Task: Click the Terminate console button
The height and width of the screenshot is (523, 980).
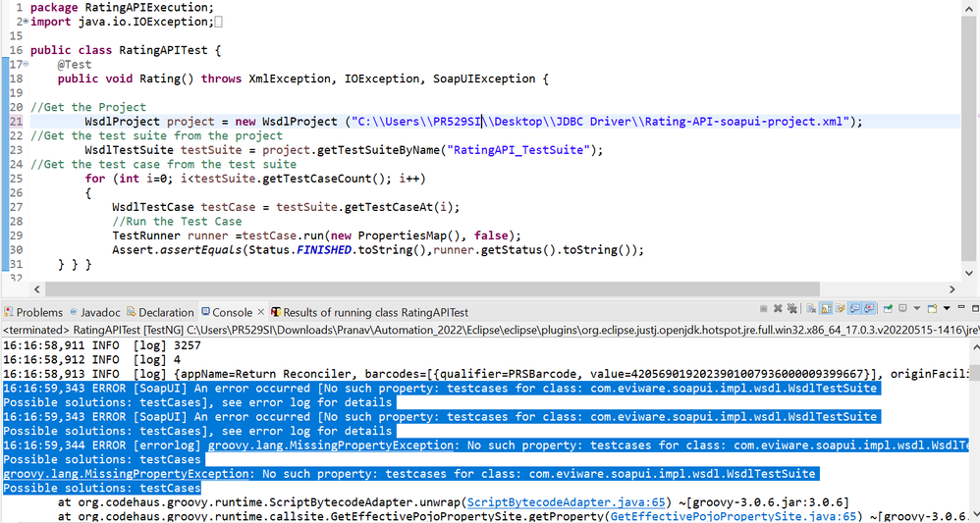Action: pyautogui.click(x=764, y=309)
